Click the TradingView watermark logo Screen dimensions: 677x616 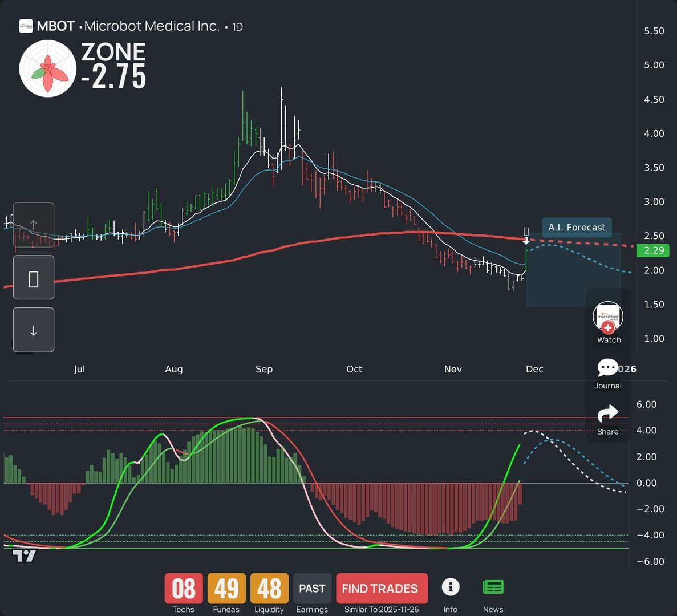pyautogui.click(x=24, y=556)
